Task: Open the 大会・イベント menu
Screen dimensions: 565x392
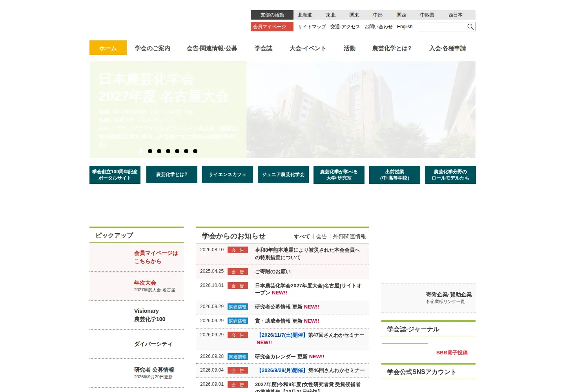Action: click(308, 48)
